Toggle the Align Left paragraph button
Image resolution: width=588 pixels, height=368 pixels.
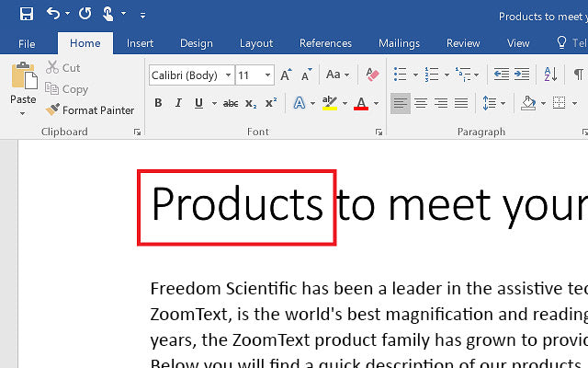point(400,103)
